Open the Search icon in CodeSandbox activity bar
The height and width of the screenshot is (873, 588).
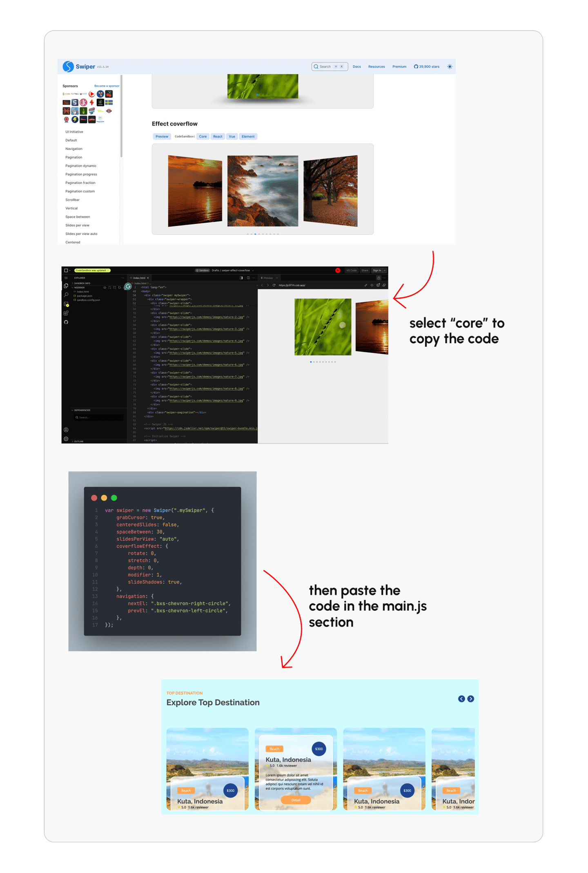point(66,295)
